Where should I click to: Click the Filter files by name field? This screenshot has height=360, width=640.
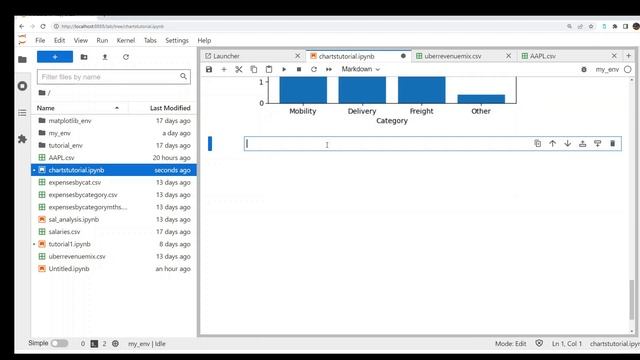113,77
